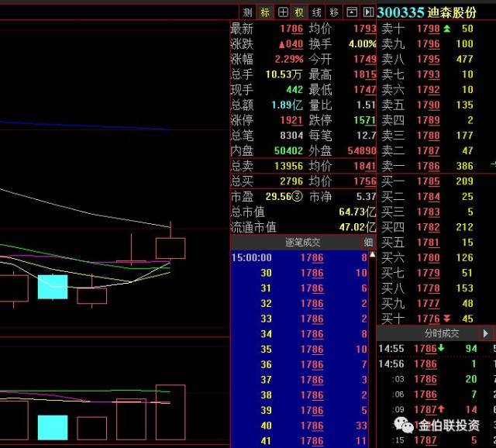This screenshot has width=496, height=448.
Task: Click the 最高 value 1815
Action: click(365, 74)
